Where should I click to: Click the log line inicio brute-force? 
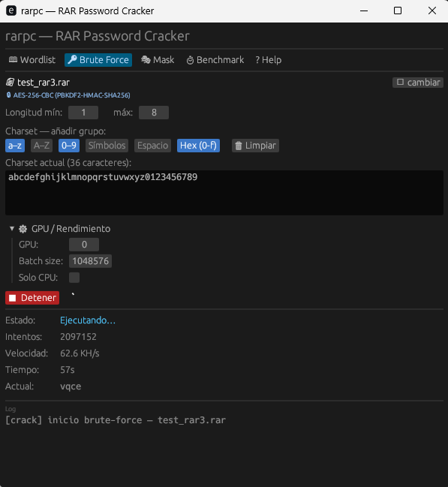116,420
